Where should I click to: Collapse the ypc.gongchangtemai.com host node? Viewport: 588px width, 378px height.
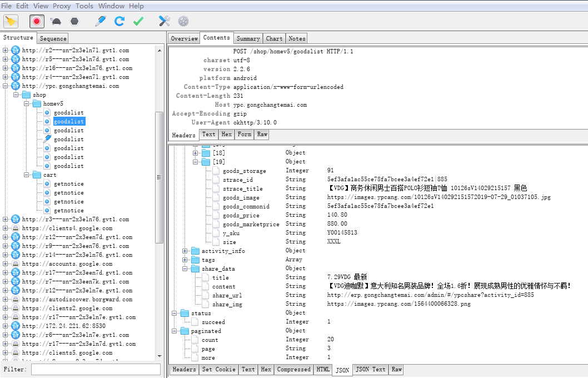coord(5,86)
